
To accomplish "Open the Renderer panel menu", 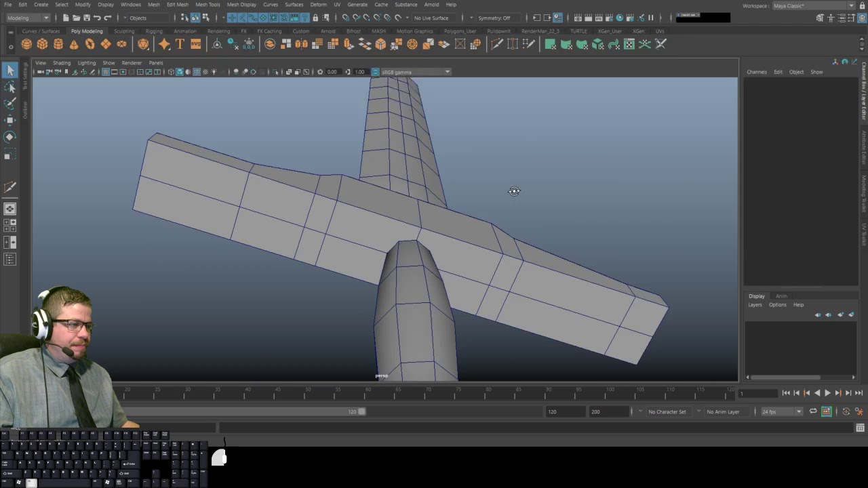I will [132, 63].
